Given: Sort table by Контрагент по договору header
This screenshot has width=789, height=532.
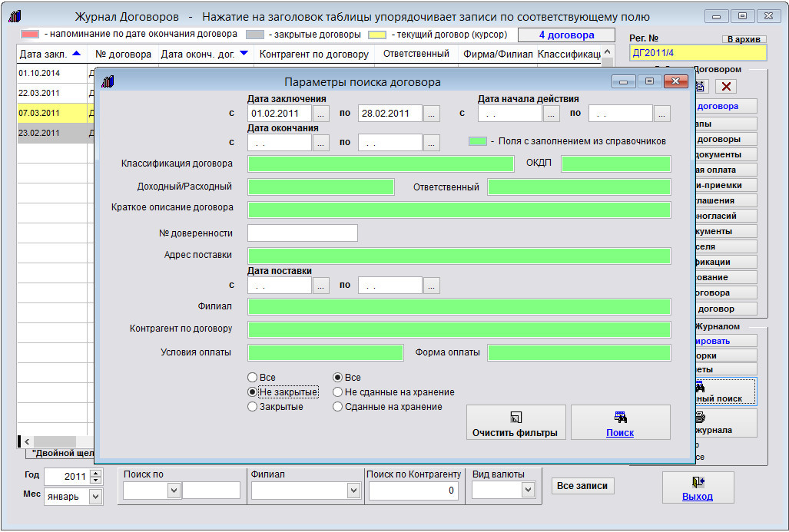Looking at the screenshot, I should pyautogui.click(x=315, y=54).
